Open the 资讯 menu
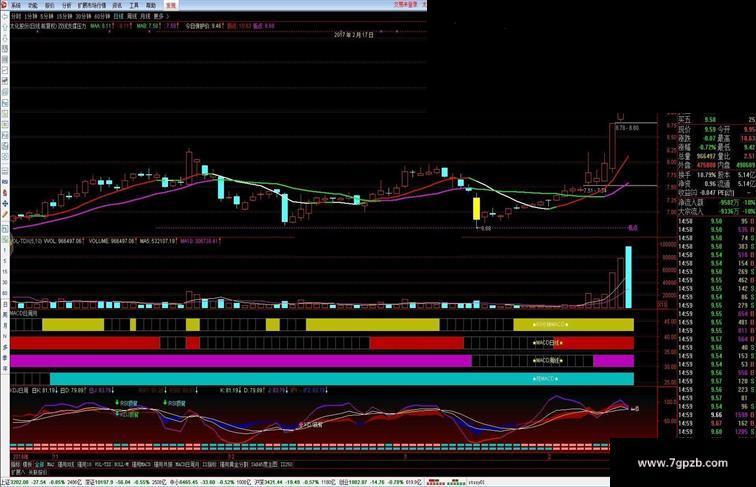Screen dimensions: 756x487 (x=117, y=5)
